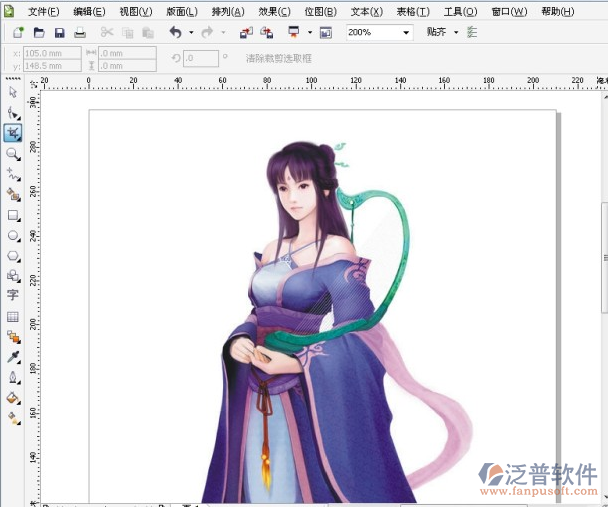Open the 文件(F) menu
The image size is (608, 507).
click(43, 11)
